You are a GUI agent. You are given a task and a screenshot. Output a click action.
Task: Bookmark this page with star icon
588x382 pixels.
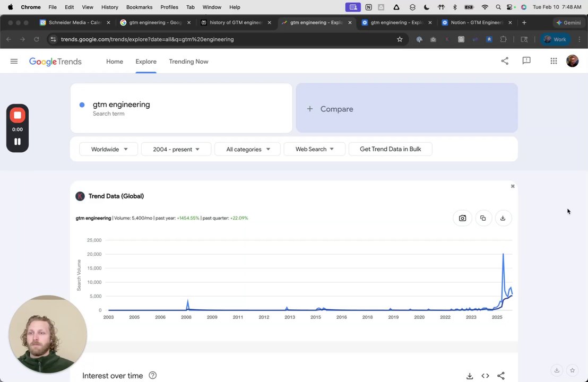[x=400, y=39]
